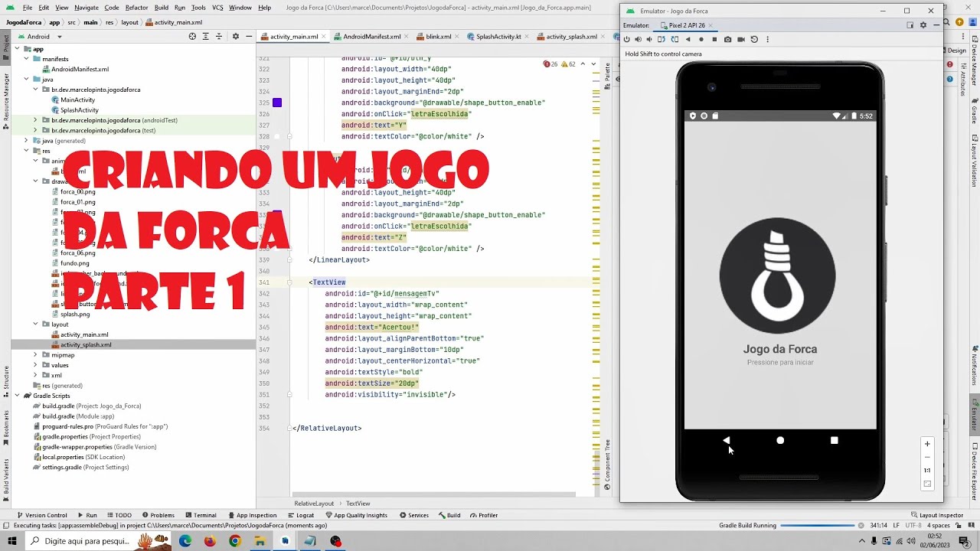This screenshot has width=980, height=551.
Task: Expand the androidTest package node
Action: pyautogui.click(x=34, y=120)
